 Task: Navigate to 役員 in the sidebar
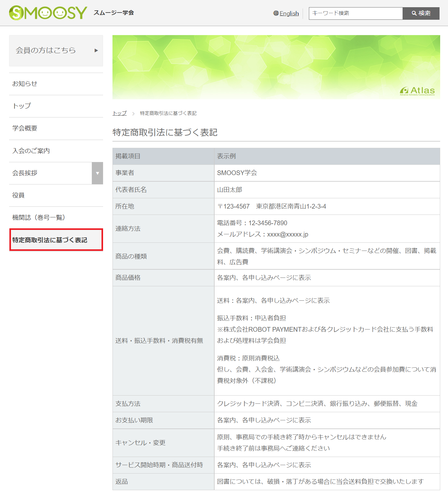(x=18, y=195)
